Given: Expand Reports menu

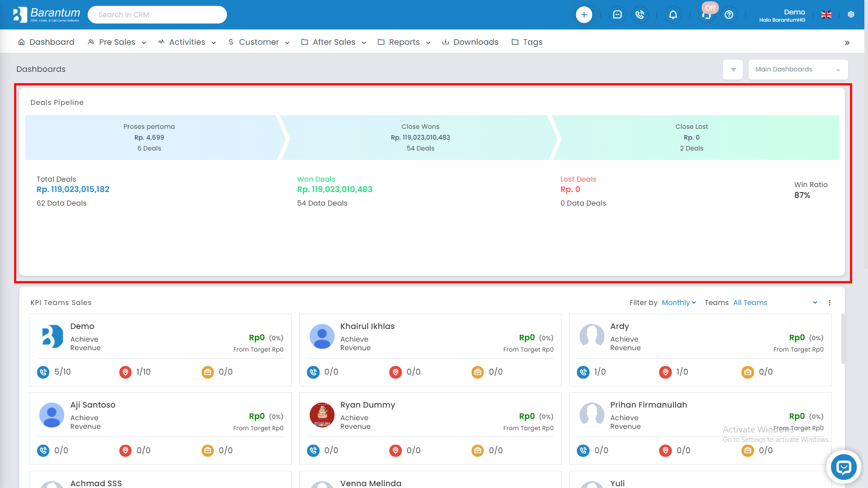Looking at the screenshot, I should [x=404, y=42].
